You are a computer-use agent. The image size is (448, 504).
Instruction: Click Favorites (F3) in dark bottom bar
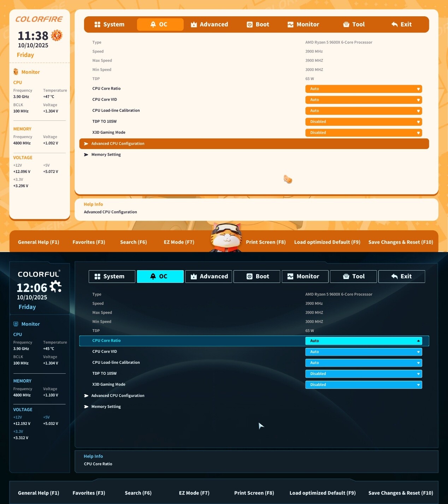point(89,493)
